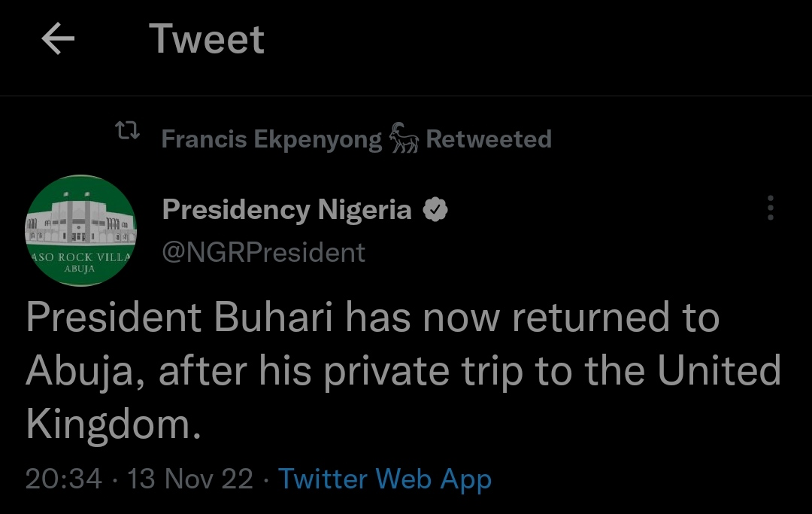This screenshot has height=514, width=812.
Task: Go back using the left arrow
Action: click(58, 39)
